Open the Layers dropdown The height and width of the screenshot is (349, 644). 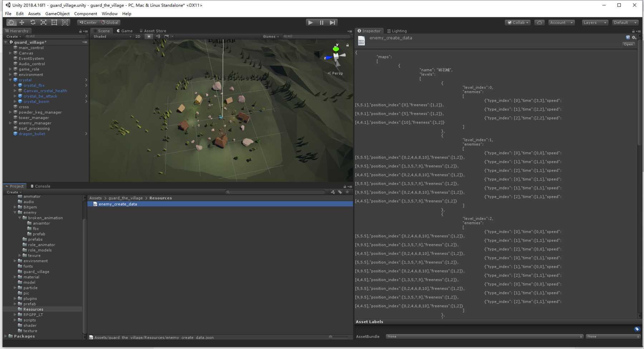595,22
